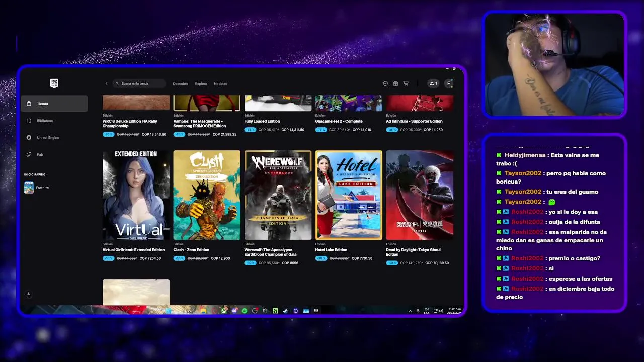Viewport: 644px width, 362px height.
Task: Open Virtual Girlfriend Extended Edition cover
Action: pos(136,195)
